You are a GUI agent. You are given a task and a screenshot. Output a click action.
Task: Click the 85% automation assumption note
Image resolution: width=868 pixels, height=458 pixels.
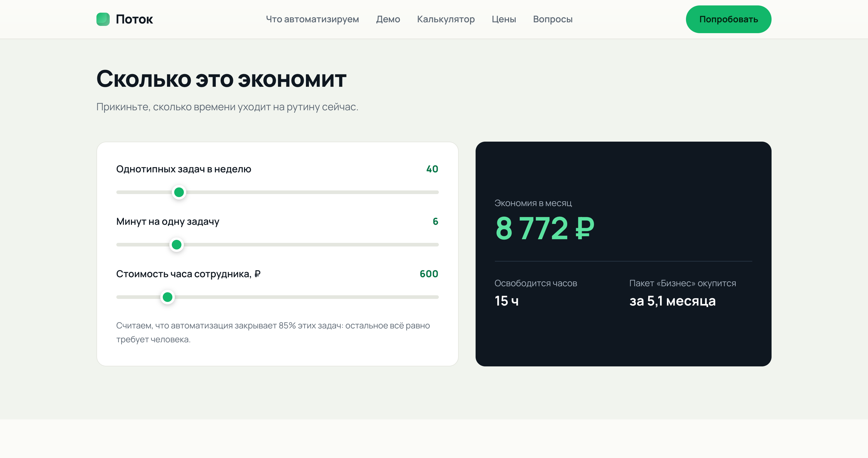pos(273,332)
